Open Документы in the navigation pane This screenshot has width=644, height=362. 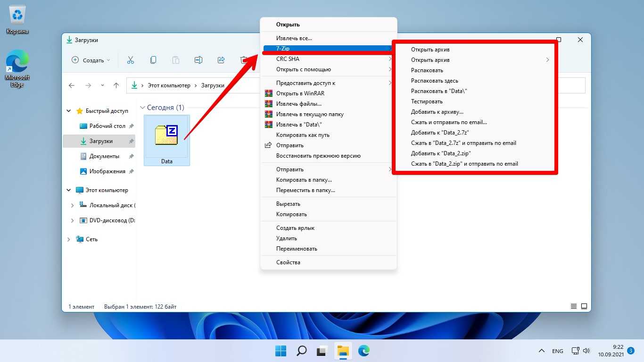click(x=104, y=156)
